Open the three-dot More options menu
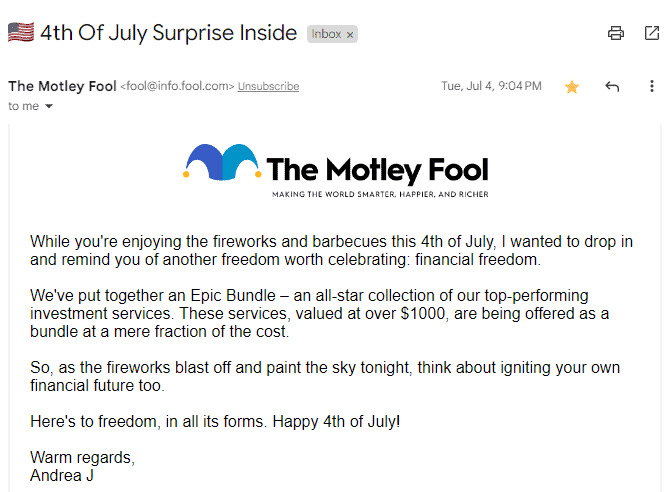 652,86
